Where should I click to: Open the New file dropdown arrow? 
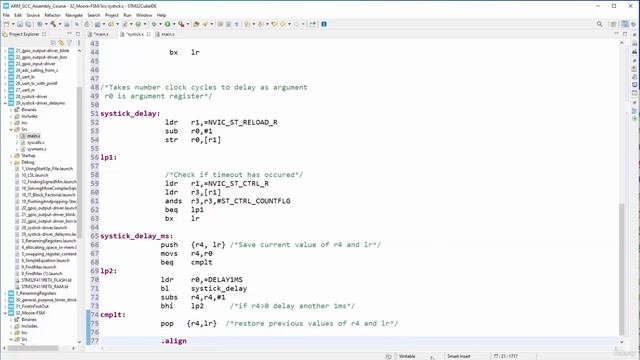click(x=13, y=24)
